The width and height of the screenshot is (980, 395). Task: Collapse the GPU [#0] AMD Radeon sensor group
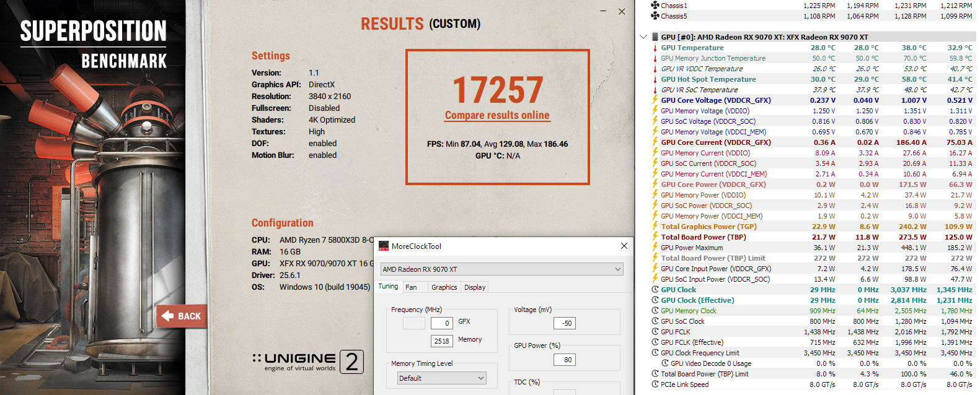click(x=643, y=37)
